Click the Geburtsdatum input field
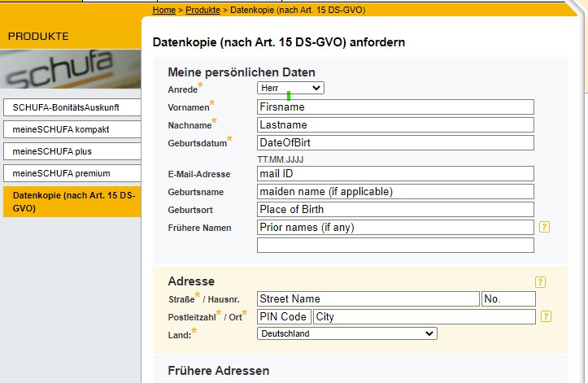The width and height of the screenshot is (588, 383). 395,143
